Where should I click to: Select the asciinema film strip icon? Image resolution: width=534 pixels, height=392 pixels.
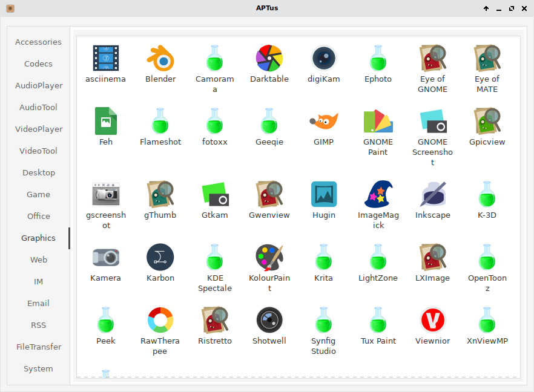point(105,58)
